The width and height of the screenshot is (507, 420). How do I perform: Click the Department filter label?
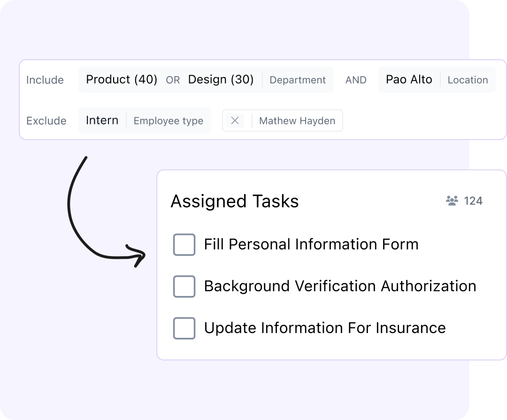pos(298,80)
